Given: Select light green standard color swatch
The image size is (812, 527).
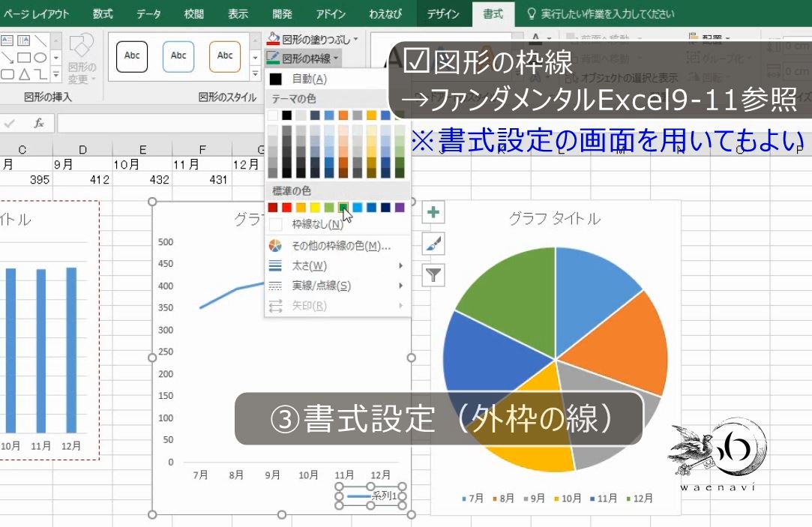Looking at the screenshot, I should (329, 208).
